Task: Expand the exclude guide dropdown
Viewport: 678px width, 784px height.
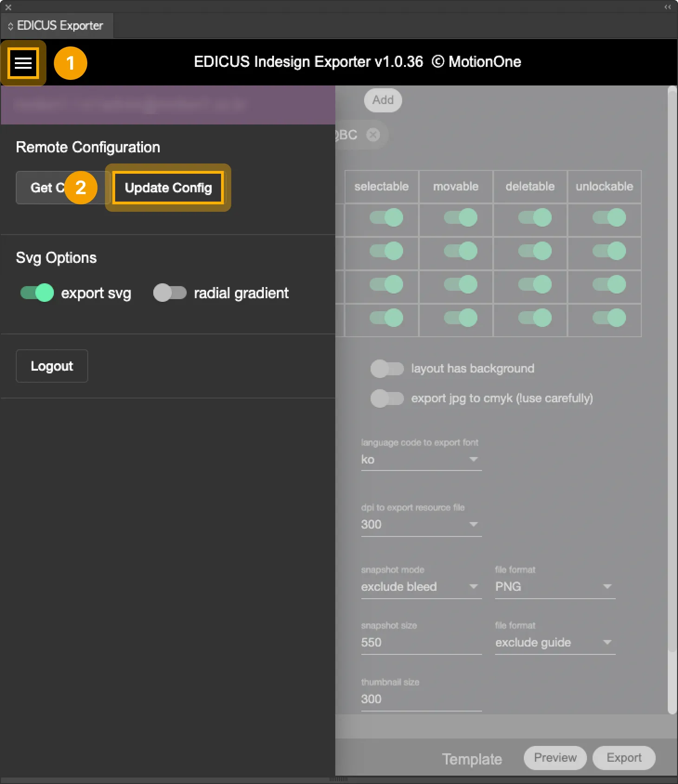Action: click(555, 642)
